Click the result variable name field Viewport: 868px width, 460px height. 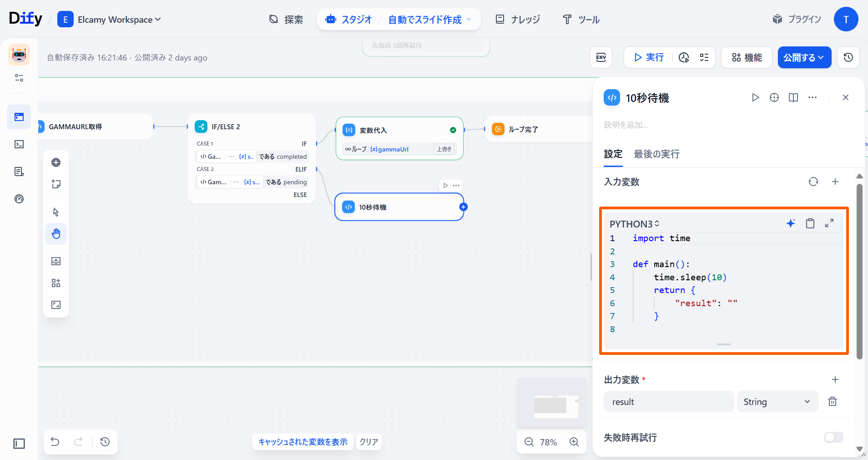coord(668,402)
